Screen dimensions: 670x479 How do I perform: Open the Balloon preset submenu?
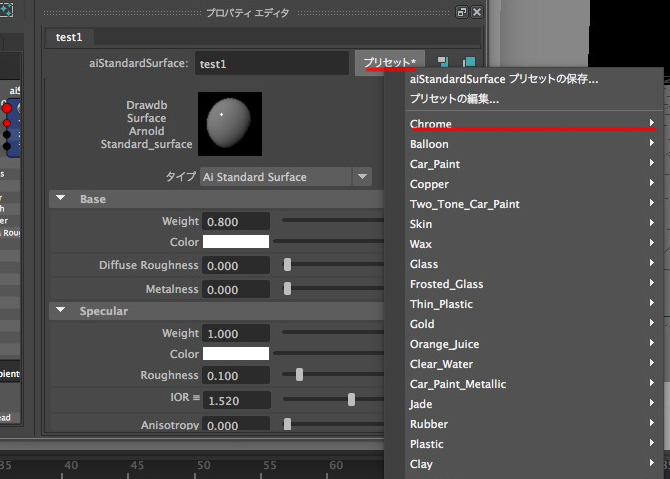coord(532,144)
